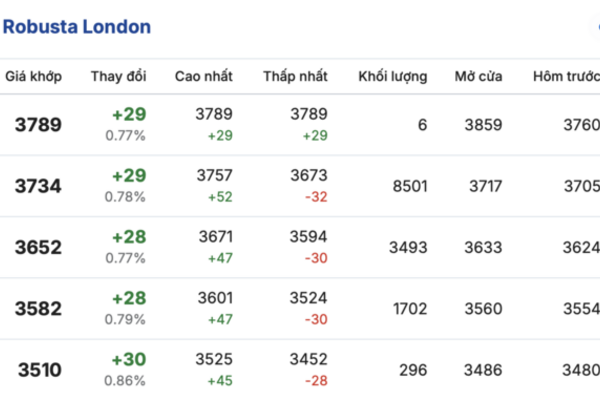Click the Thấp nhất column header
The height and width of the screenshot is (400, 600).
pos(296,77)
